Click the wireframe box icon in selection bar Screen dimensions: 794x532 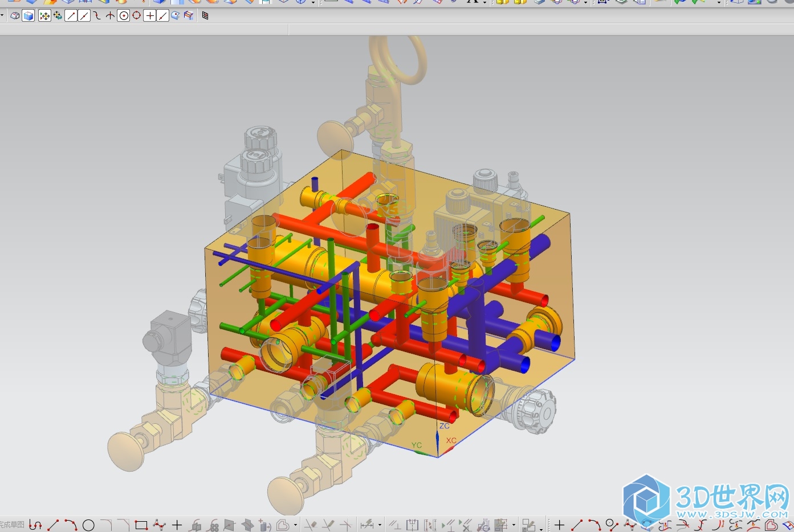15,16
